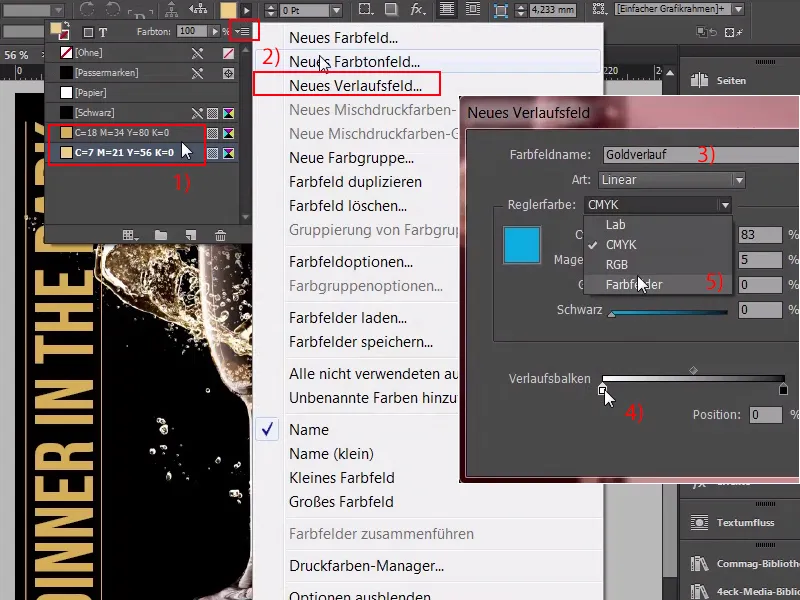Click the clear overrides icon

(x=707, y=32)
